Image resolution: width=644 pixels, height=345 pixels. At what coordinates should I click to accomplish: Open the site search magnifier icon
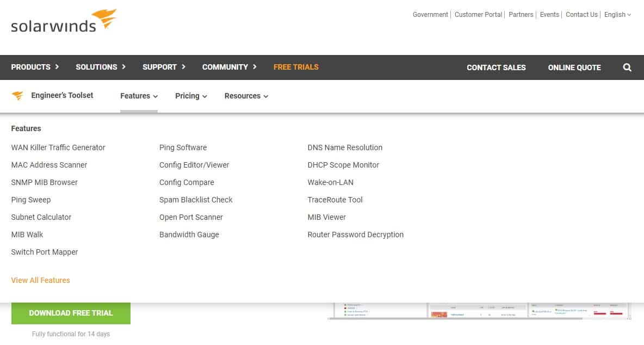pyautogui.click(x=627, y=67)
